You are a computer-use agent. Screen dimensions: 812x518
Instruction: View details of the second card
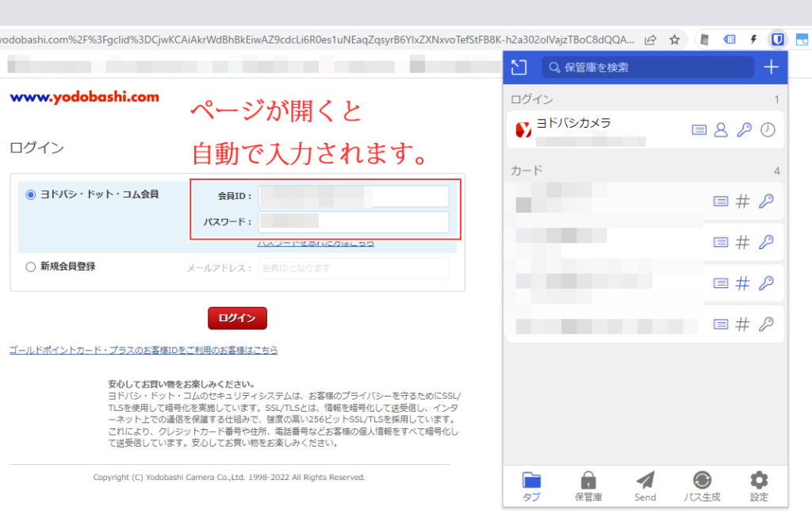coord(720,242)
